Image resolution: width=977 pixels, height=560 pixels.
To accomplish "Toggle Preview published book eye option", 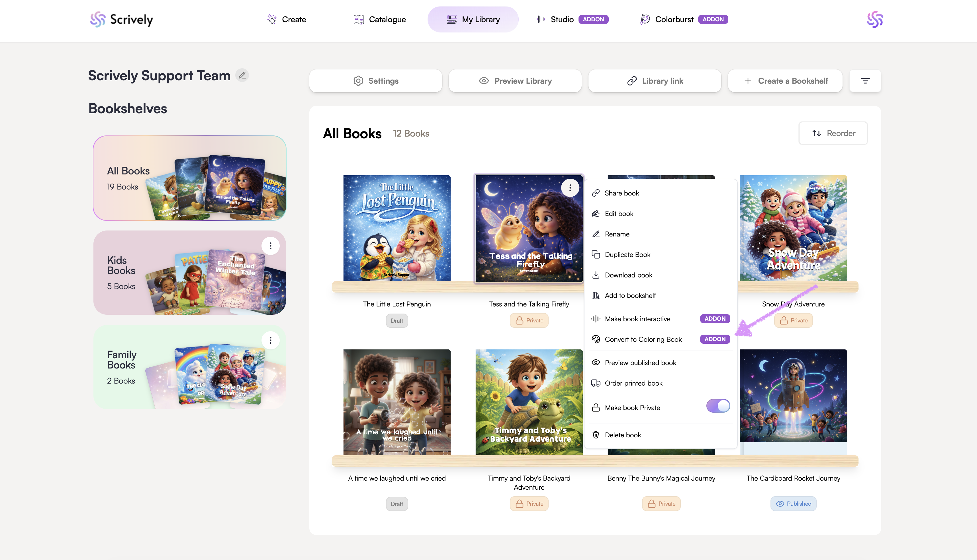I will pyautogui.click(x=640, y=363).
